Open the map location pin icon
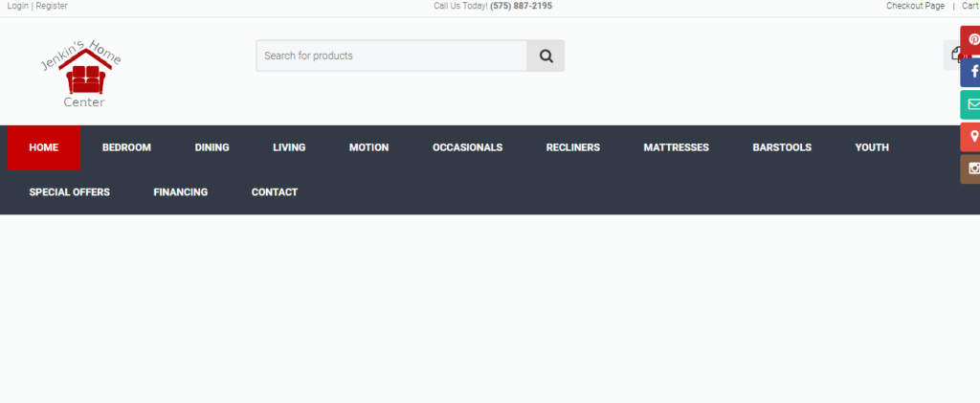Viewport: 980px width, 403px height. pos(972,137)
